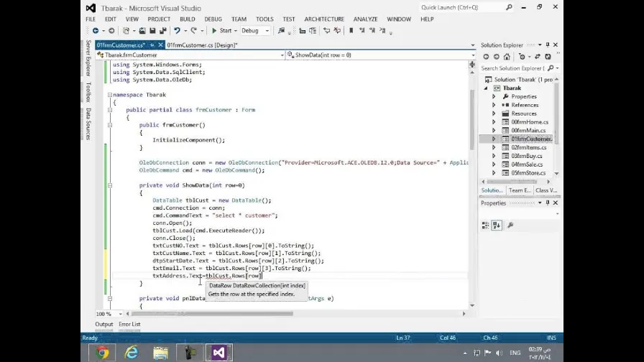Open the open-documents list dropdown
This screenshot has width=644, height=362.
click(473, 45)
